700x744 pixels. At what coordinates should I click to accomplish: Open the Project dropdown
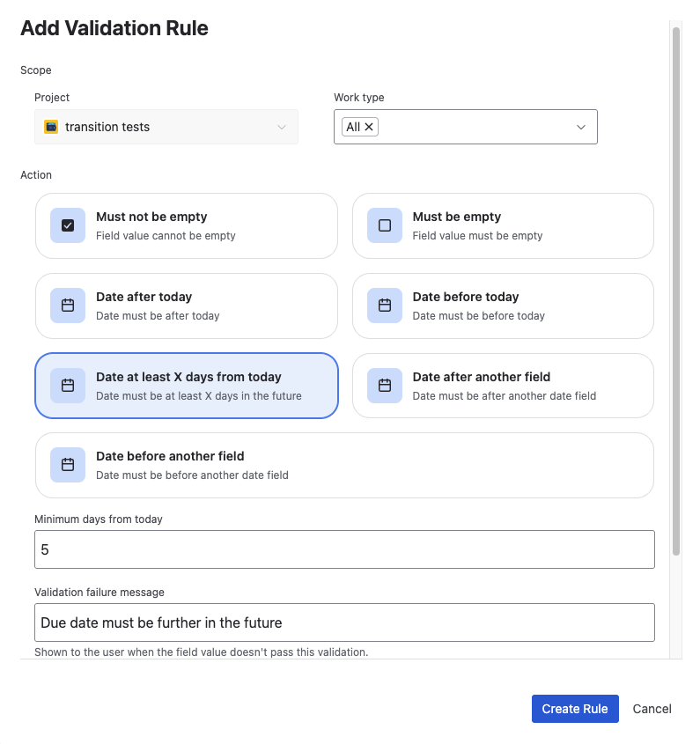coord(167,126)
